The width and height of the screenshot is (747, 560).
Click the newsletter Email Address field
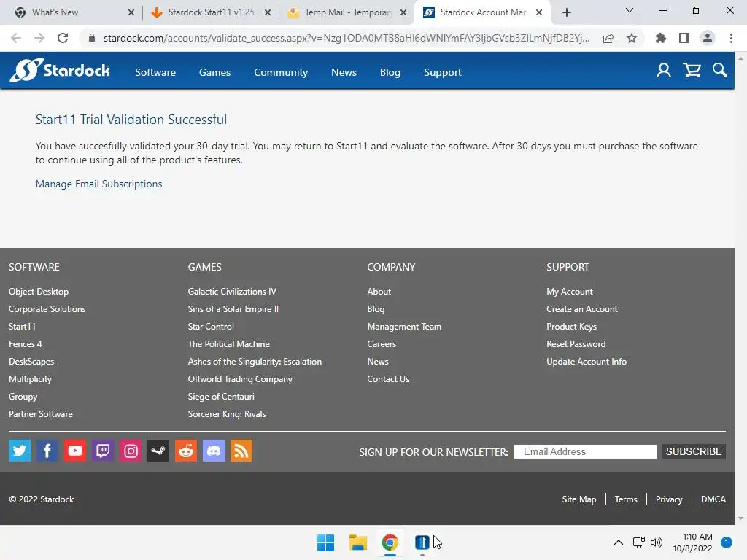pos(585,451)
